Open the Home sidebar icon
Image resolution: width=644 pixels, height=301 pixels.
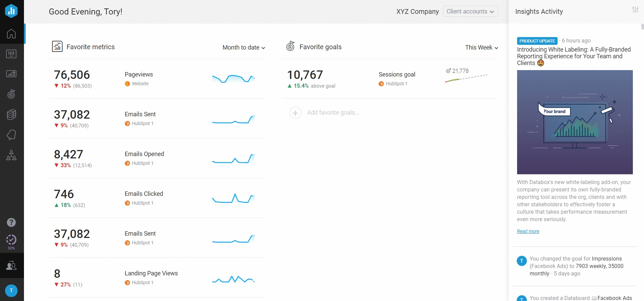11,34
